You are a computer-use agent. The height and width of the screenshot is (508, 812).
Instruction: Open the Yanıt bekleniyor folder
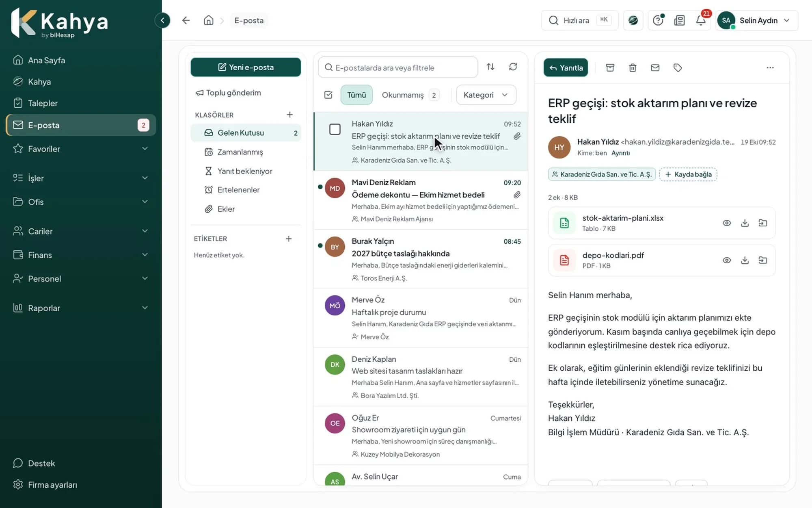(x=246, y=171)
